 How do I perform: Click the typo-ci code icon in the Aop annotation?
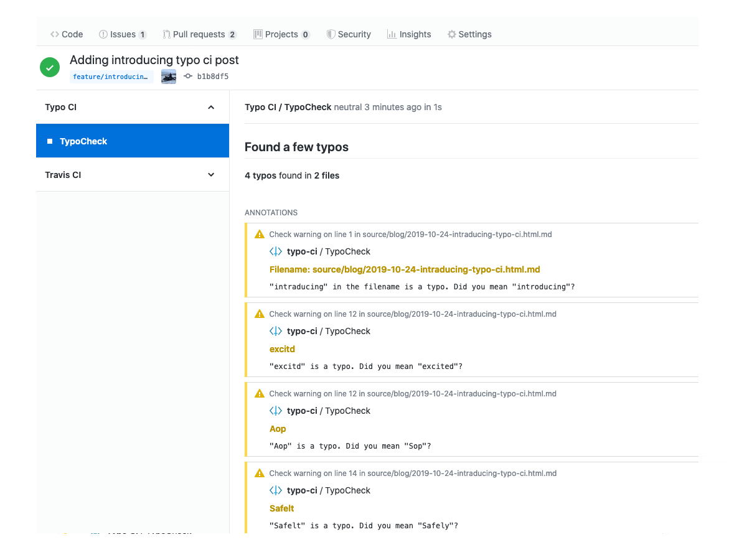tap(276, 411)
